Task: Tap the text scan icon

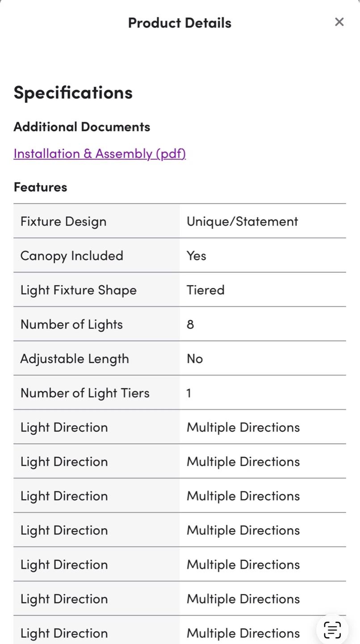Action: coord(332,630)
